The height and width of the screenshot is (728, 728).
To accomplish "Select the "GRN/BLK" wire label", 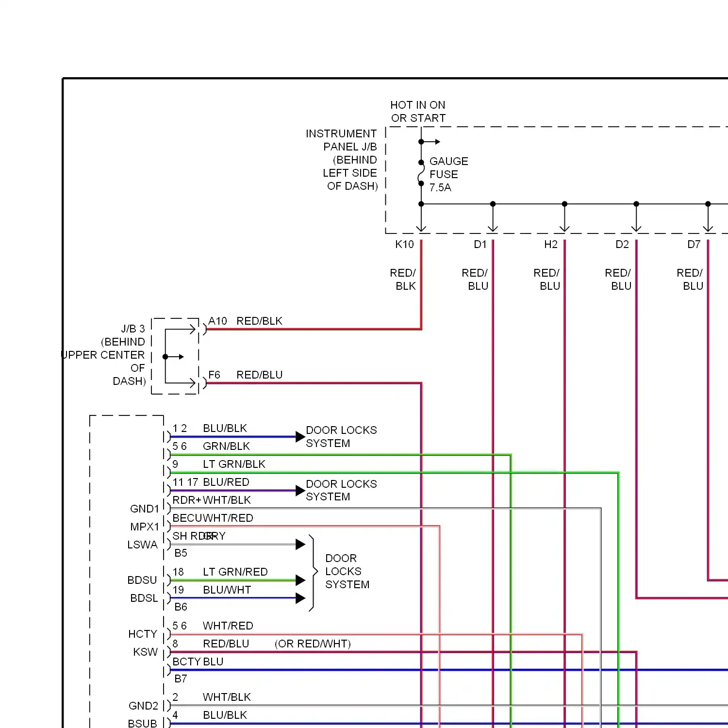I will (x=226, y=446).
